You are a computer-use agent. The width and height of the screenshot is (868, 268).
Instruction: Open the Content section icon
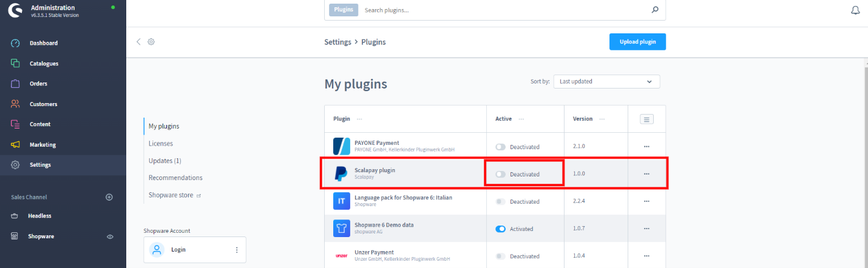[x=16, y=124]
